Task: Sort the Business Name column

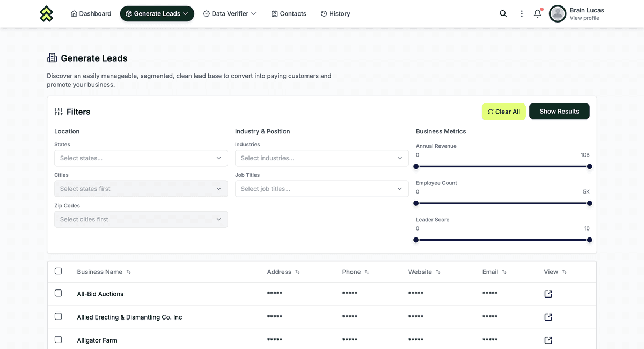Action: [x=128, y=272]
